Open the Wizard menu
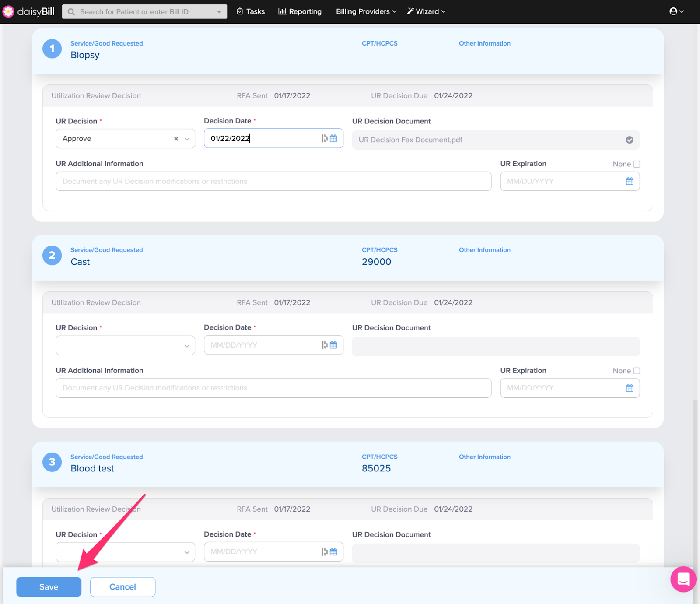This screenshot has width=700, height=604. [x=426, y=11]
